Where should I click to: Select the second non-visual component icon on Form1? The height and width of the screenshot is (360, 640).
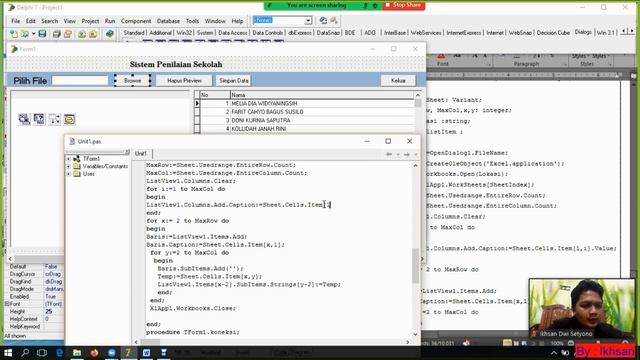coord(39,119)
